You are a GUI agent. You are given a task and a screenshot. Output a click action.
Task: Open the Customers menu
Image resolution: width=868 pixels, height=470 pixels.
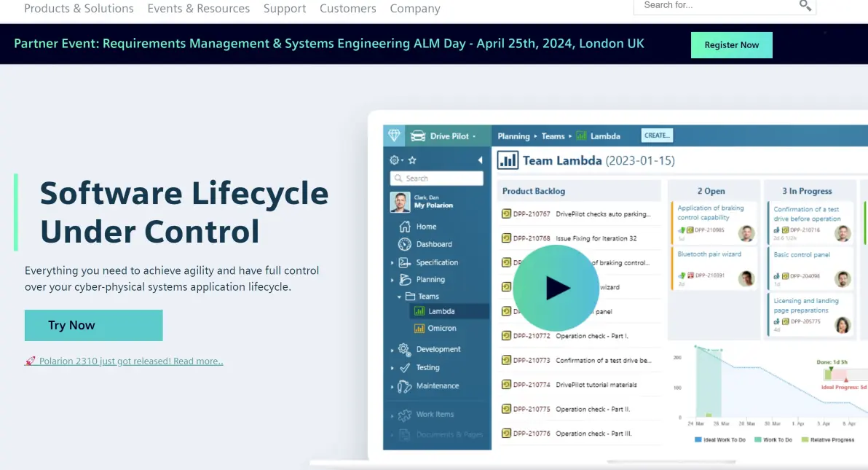347,8
